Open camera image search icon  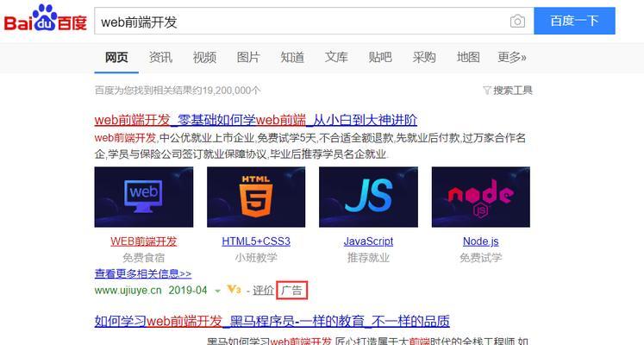pyautogui.click(x=517, y=21)
